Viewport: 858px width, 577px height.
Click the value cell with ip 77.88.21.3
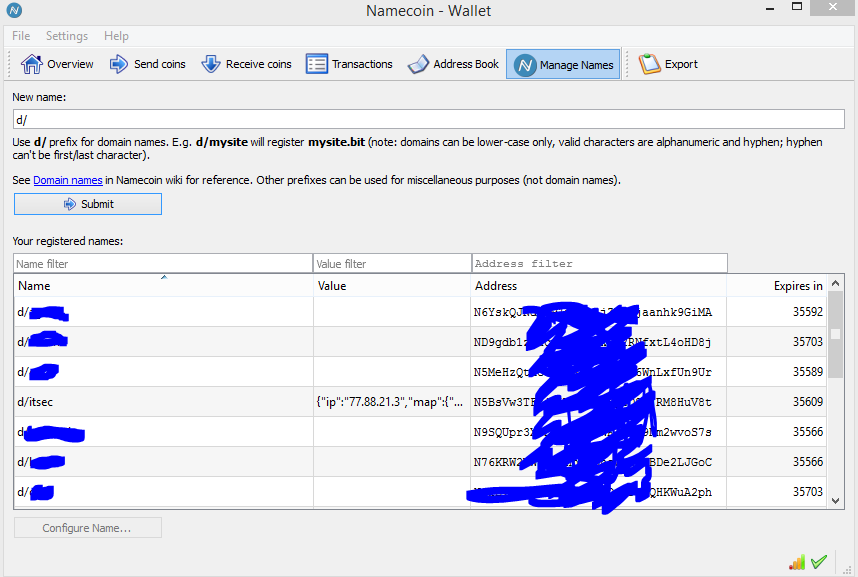click(x=390, y=402)
